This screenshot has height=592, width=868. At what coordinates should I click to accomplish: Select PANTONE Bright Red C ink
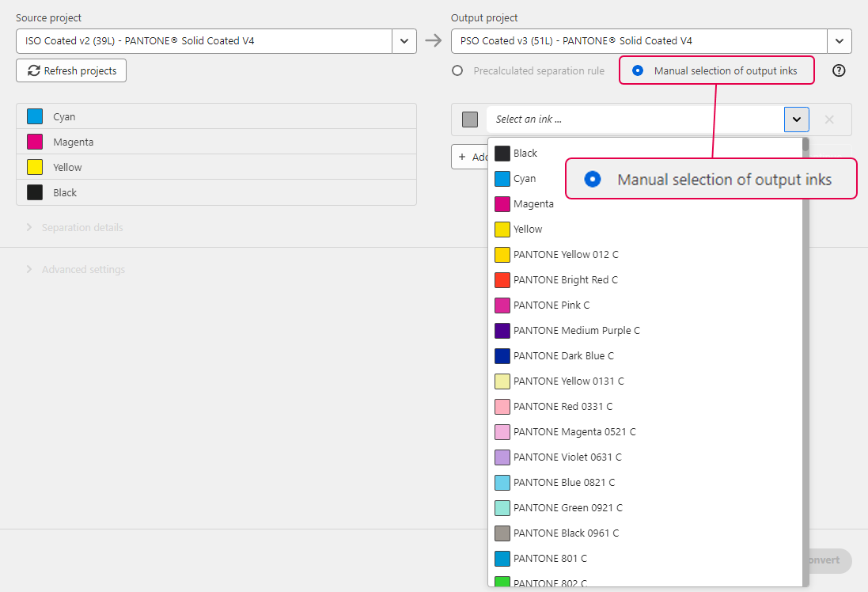(646, 280)
